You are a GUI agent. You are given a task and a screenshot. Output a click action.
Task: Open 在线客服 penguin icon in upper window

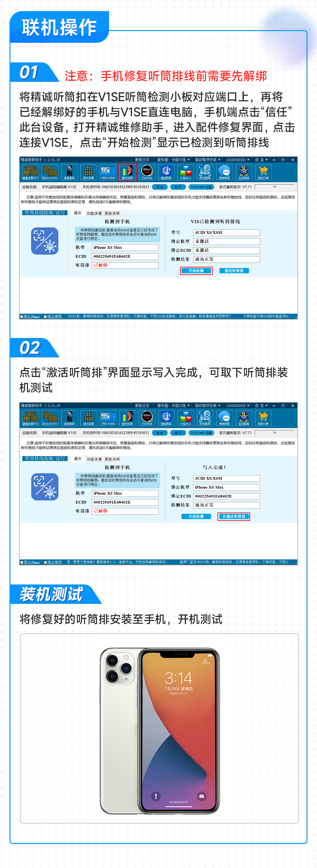pyautogui.click(x=243, y=172)
